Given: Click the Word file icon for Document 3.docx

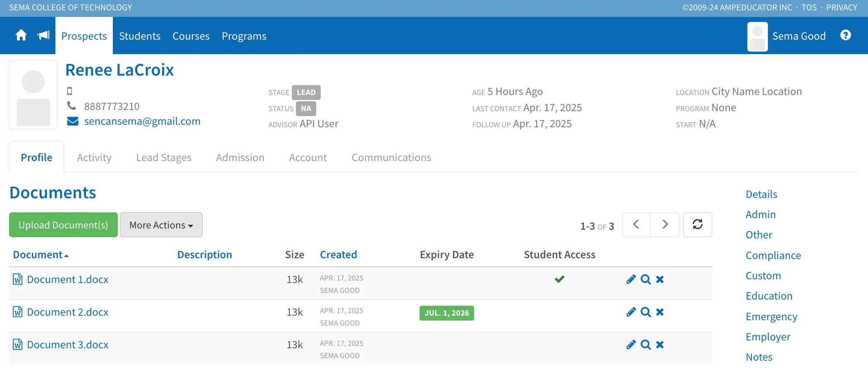Looking at the screenshot, I should coord(18,345).
